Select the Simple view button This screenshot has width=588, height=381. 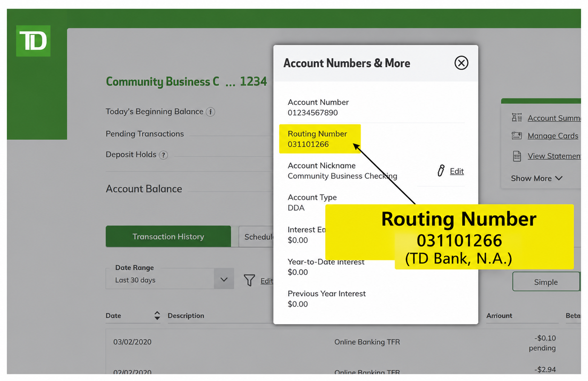click(x=546, y=282)
